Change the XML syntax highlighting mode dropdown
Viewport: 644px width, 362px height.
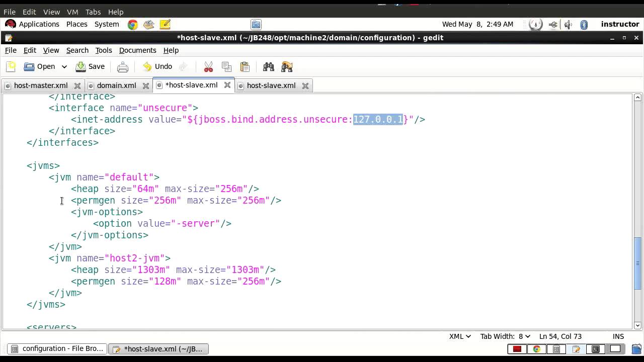[x=460, y=336]
